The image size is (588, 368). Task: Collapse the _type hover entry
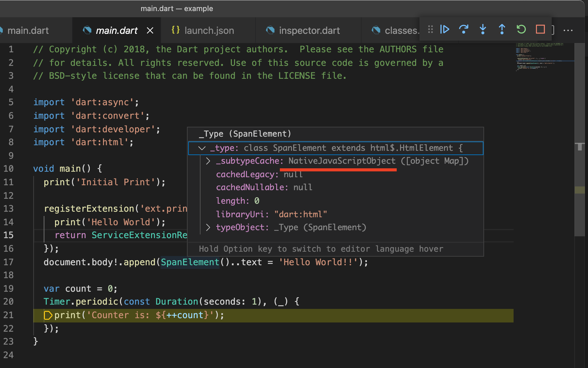coord(202,148)
